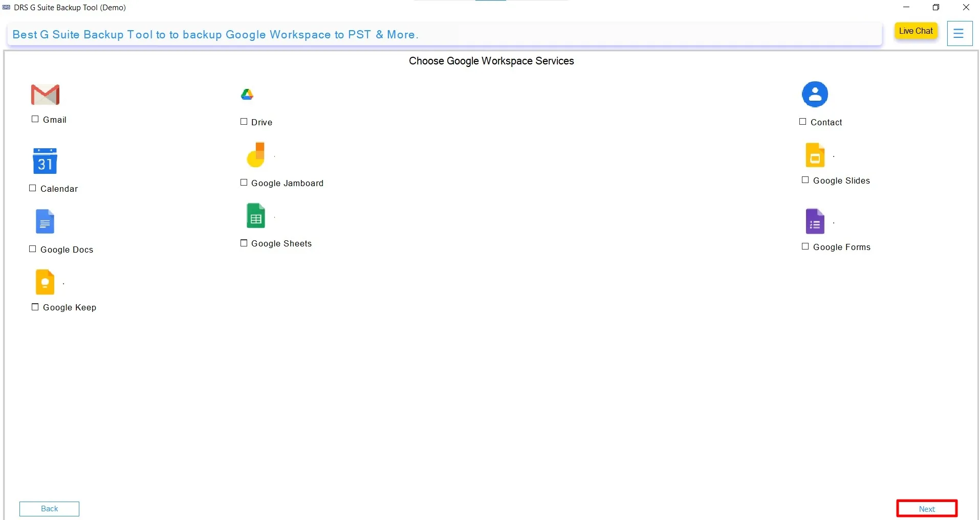This screenshot has height=520, width=980.
Task: Click the Gmail envelope icon
Action: coord(45,95)
